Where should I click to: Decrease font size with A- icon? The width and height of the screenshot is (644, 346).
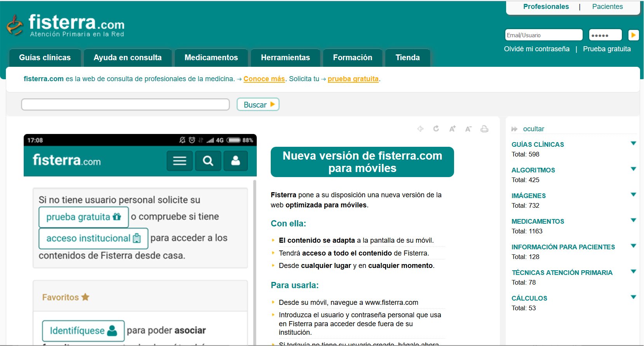tap(468, 129)
